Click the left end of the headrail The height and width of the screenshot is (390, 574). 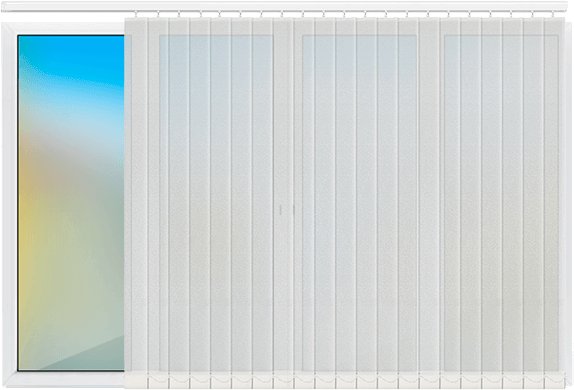[x=5, y=7]
